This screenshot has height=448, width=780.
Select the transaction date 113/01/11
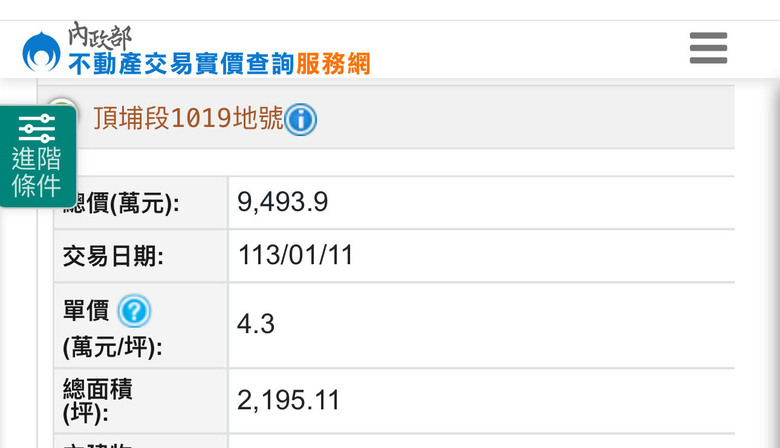[x=295, y=255]
